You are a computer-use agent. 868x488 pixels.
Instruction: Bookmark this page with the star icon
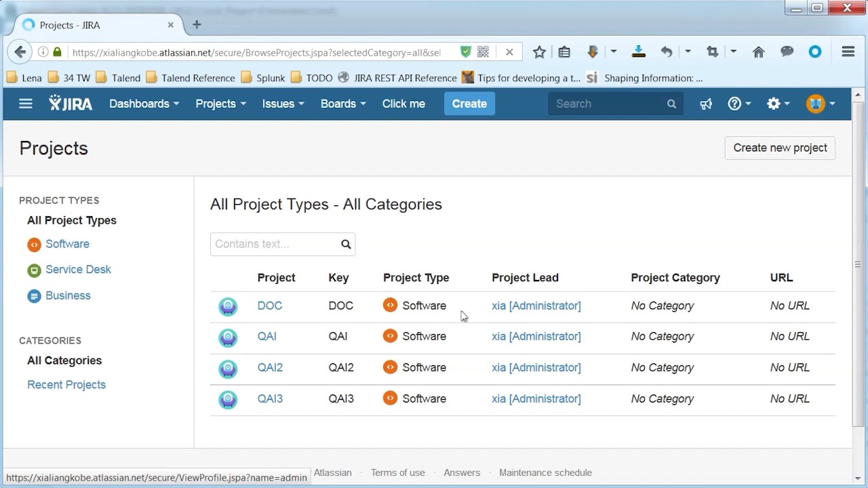click(x=539, y=52)
